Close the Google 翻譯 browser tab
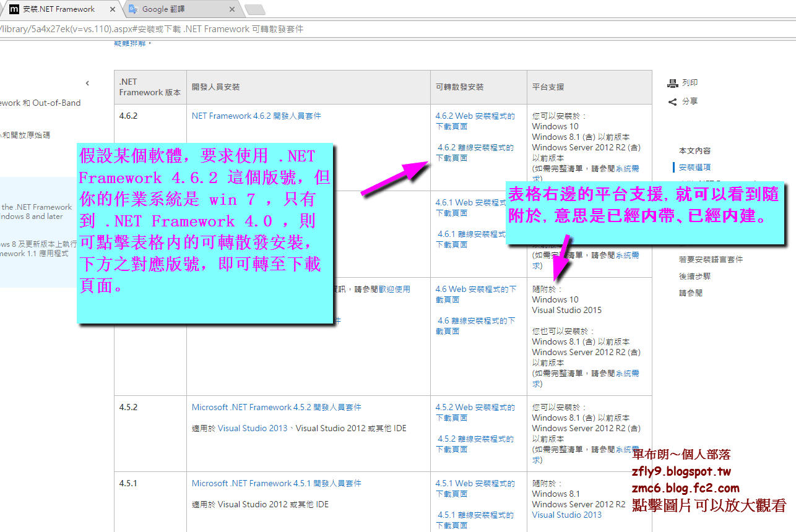796x532 pixels. click(x=231, y=9)
